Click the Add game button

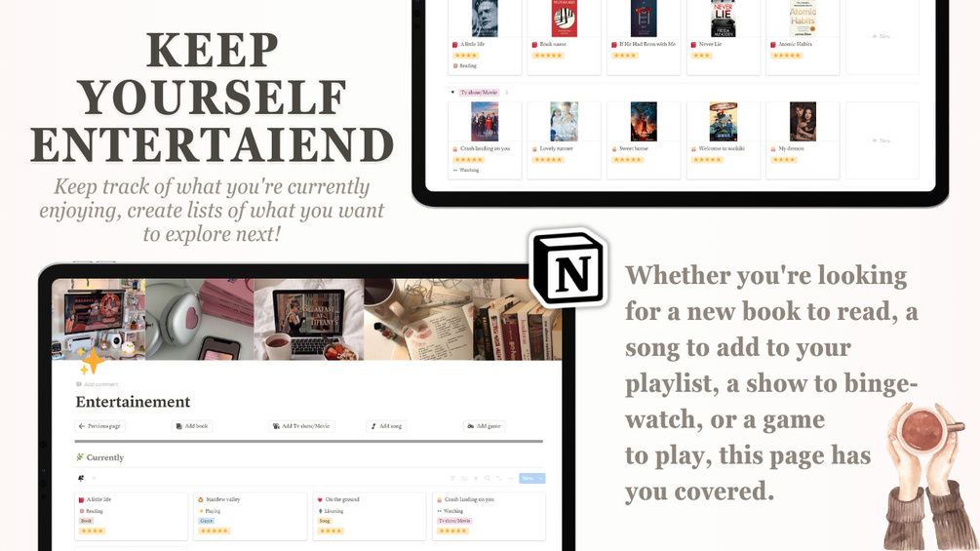pyautogui.click(x=484, y=426)
